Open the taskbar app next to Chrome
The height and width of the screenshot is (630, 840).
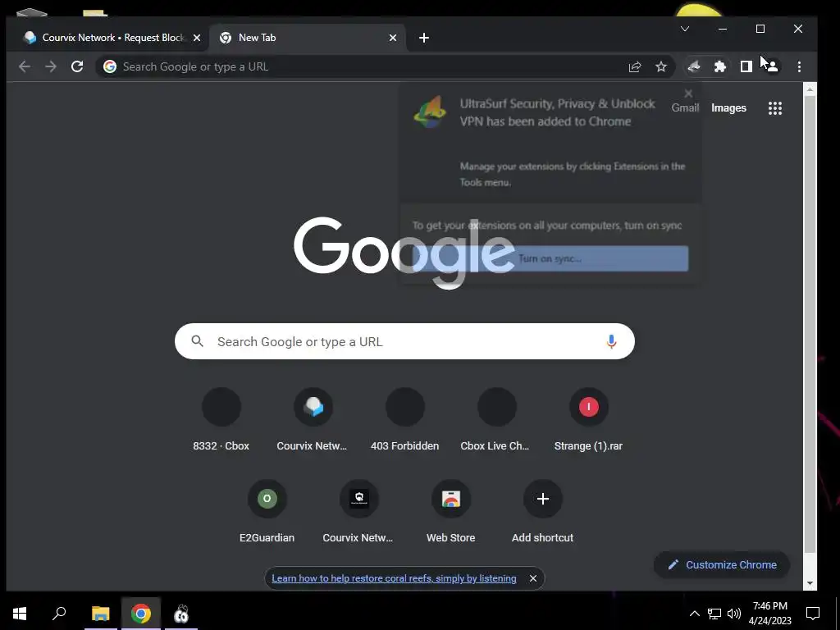coord(181,614)
